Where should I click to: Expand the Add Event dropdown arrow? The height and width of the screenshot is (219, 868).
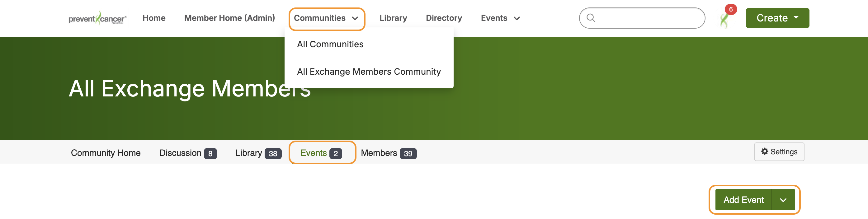pyautogui.click(x=783, y=200)
